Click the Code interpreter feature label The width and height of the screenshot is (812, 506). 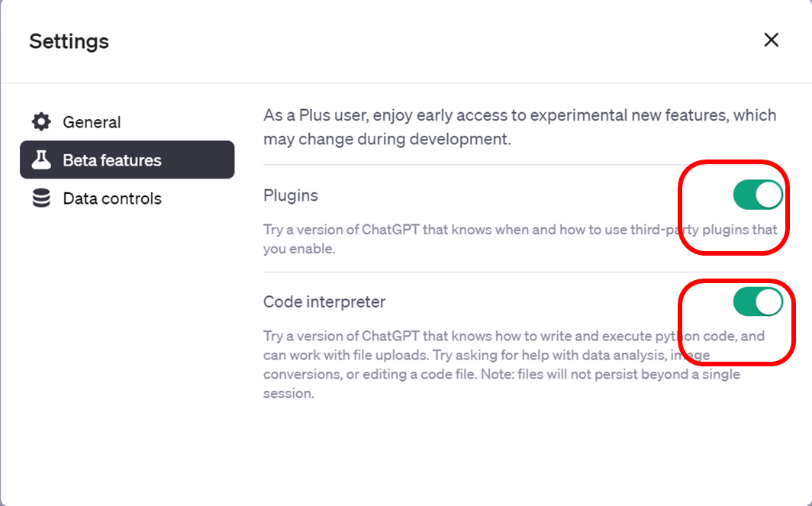[x=324, y=301]
